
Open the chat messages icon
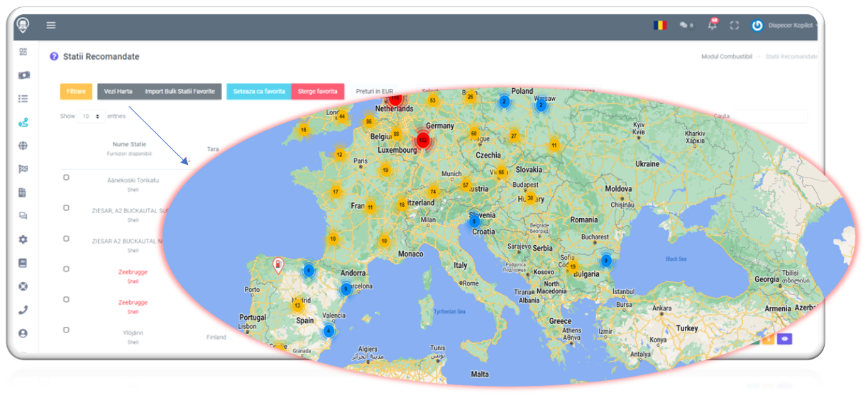685,26
